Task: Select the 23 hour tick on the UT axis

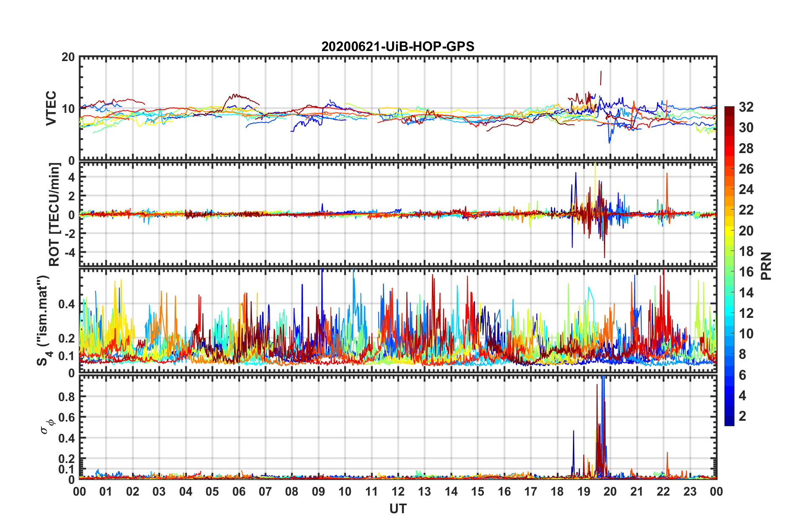Action: pos(690,491)
